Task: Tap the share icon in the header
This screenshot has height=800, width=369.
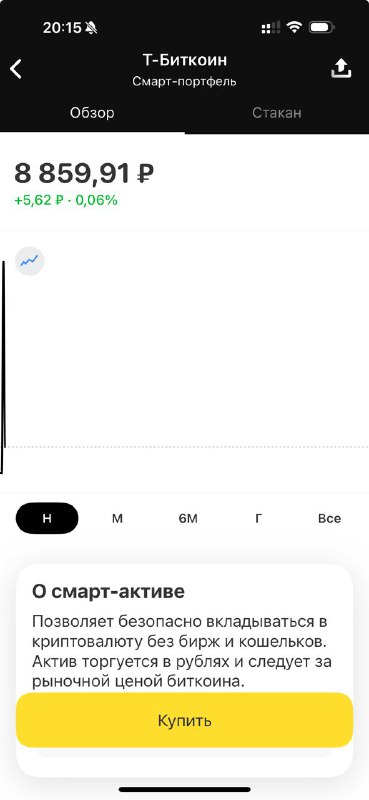Action: [341, 68]
